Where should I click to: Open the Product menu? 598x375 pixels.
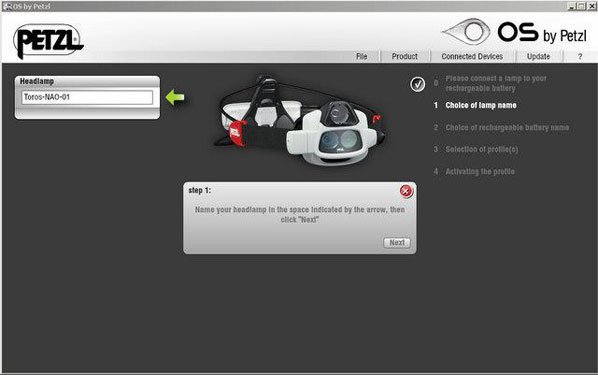point(405,56)
